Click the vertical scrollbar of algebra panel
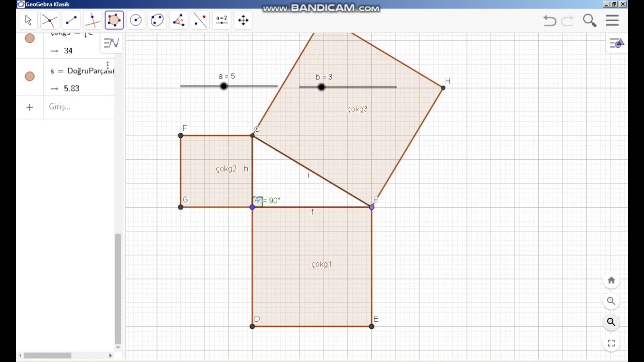The image size is (644, 362). click(118, 289)
